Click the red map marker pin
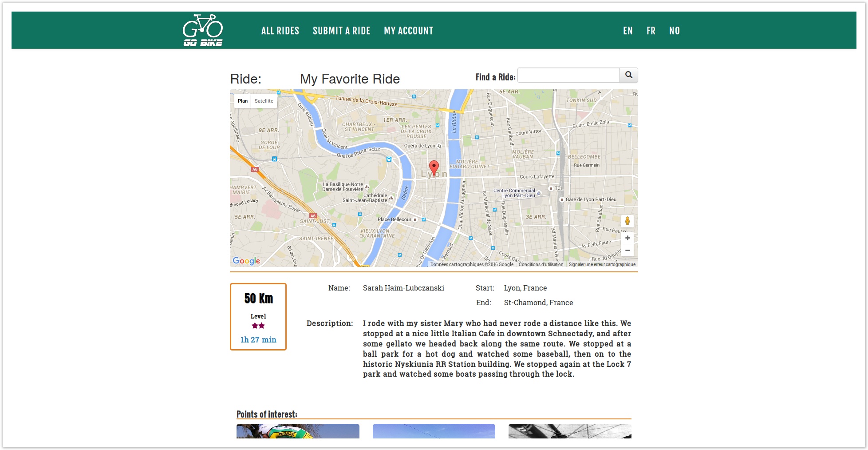The image size is (868, 450). [x=434, y=168]
